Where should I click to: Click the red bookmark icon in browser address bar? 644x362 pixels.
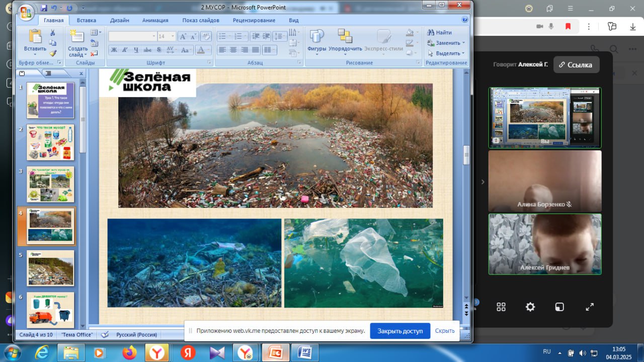tap(568, 26)
